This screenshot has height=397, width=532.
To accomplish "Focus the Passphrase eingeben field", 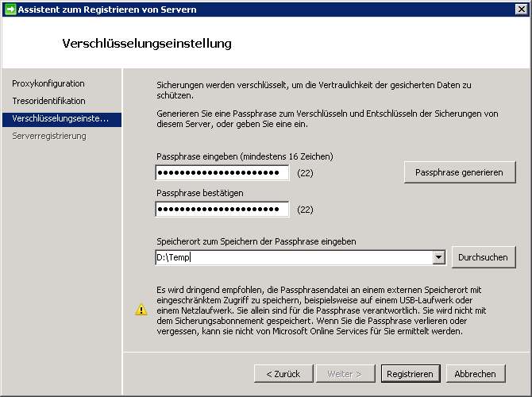I will click(x=222, y=172).
